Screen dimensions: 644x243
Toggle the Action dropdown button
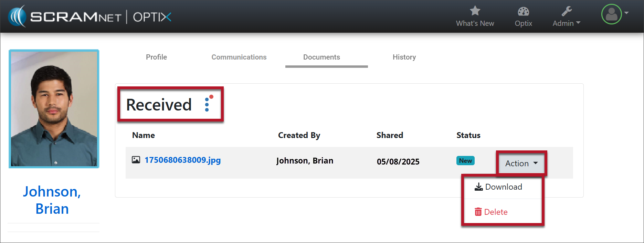[x=521, y=163]
